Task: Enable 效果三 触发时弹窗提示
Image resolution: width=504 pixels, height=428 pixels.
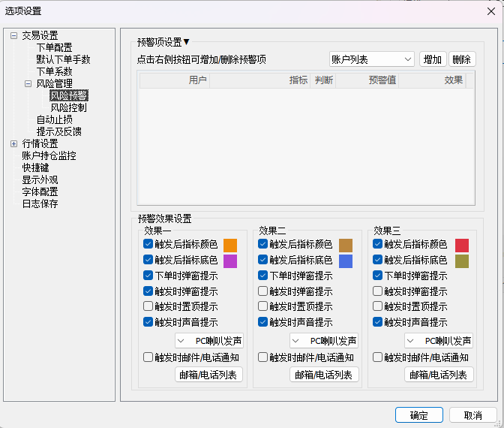Action: [378, 291]
